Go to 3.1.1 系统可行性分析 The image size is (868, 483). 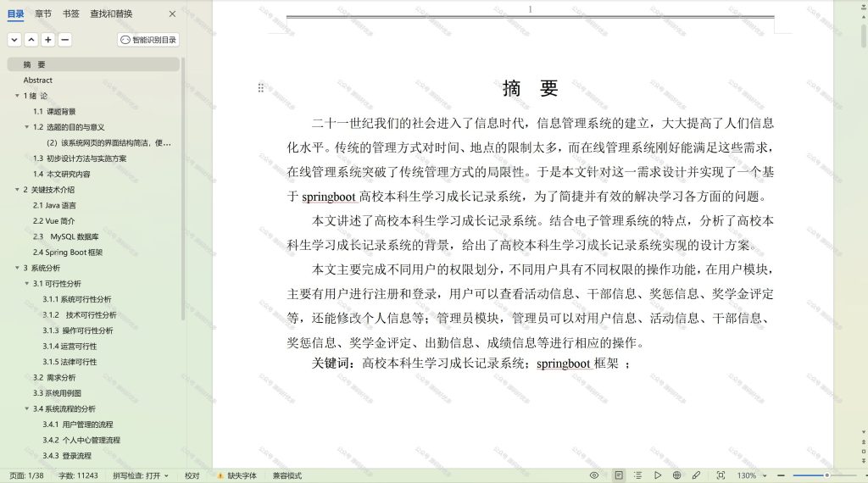pyautogui.click(x=77, y=299)
